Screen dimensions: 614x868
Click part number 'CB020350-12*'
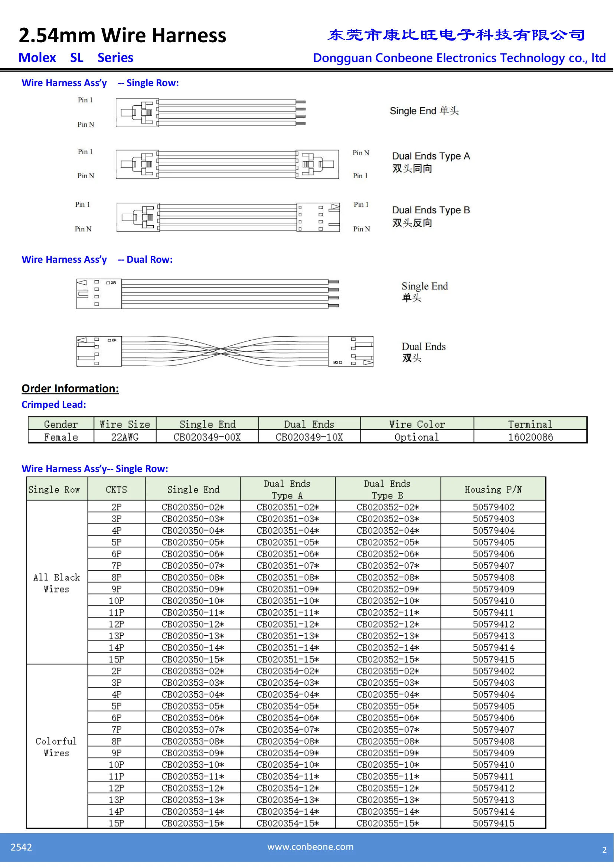pyautogui.click(x=193, y=625)
